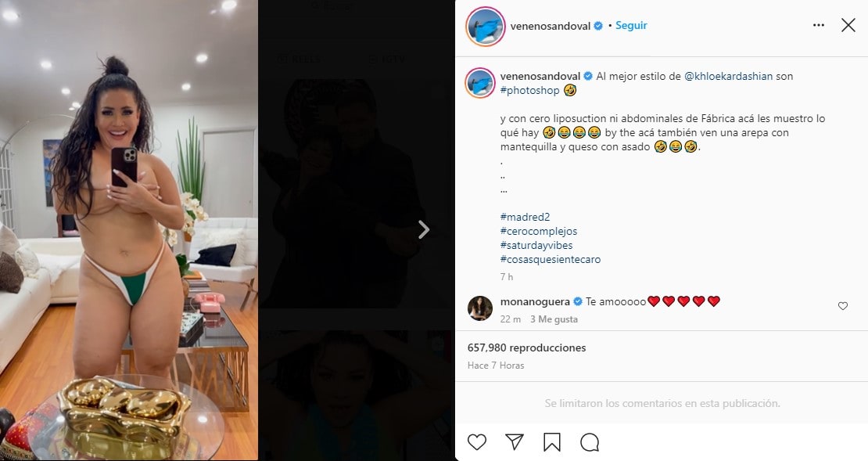Viewport: 868px width, 461px height.
Task: Open the #cosasquesientecaro hashtag
Action: [x=551, y=259]
